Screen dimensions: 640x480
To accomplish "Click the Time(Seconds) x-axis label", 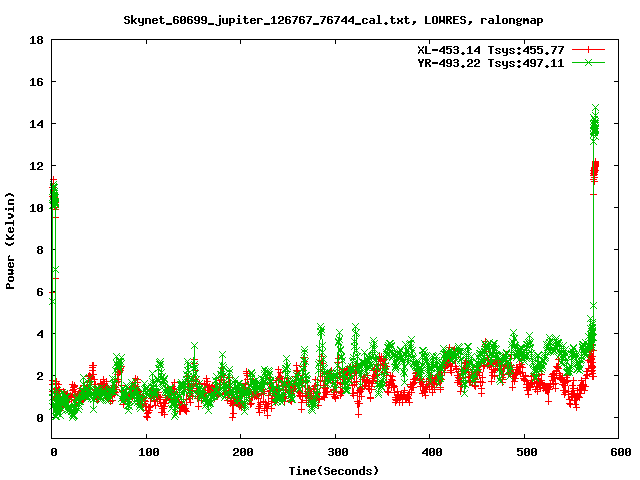I will coord(333,471).
